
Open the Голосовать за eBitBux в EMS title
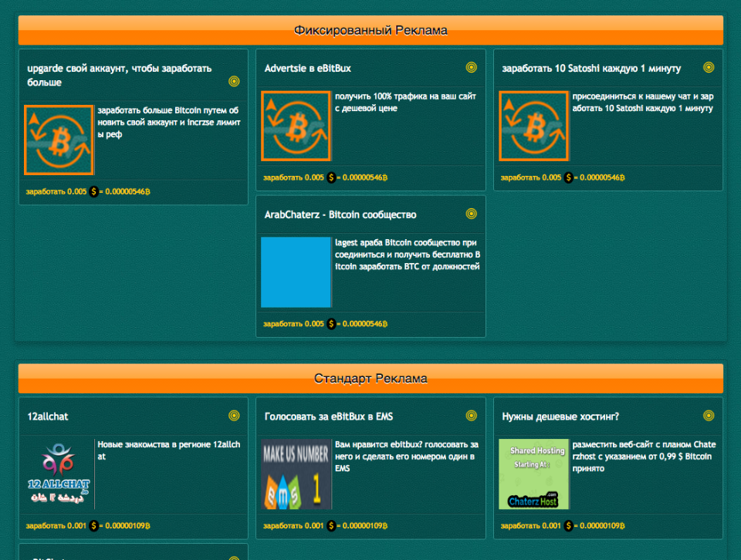click(x=329, y=417)
